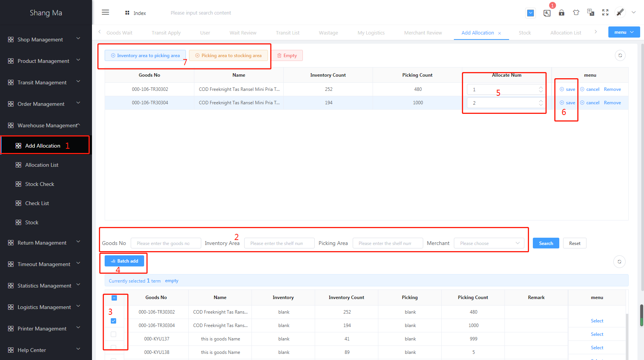Expand Shop Management menu

78,38
